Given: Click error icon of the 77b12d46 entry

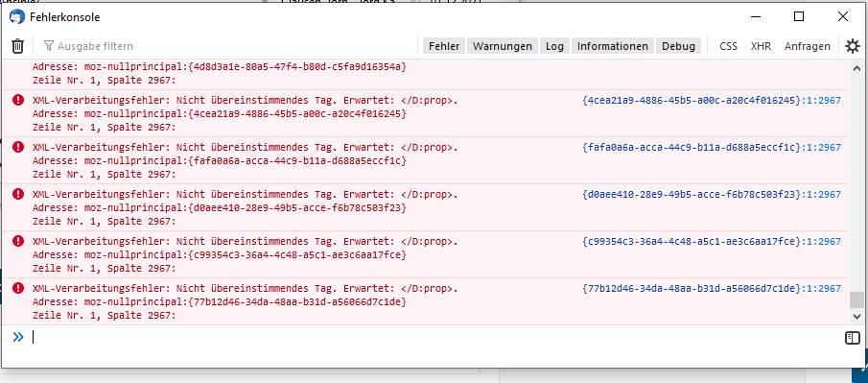Looking at the screenshot, I should click(18, 288).
